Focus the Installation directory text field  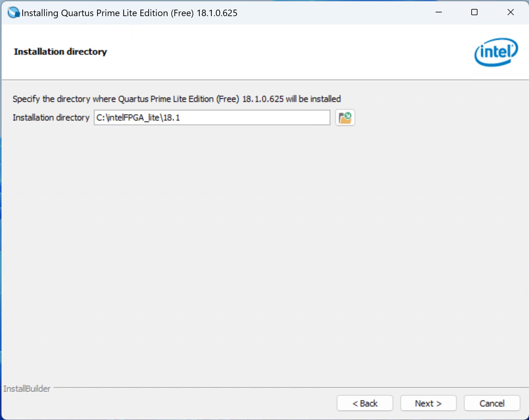212,117
